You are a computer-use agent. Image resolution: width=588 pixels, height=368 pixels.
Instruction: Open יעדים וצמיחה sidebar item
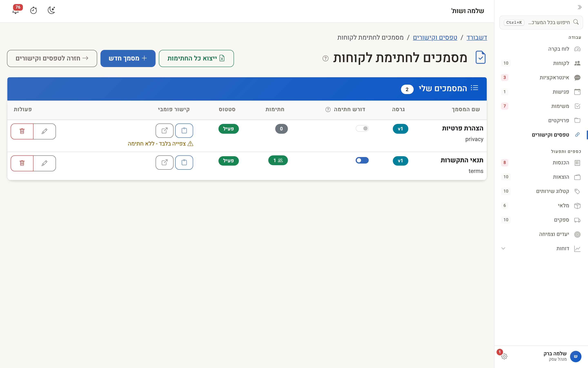coord(541,234)
